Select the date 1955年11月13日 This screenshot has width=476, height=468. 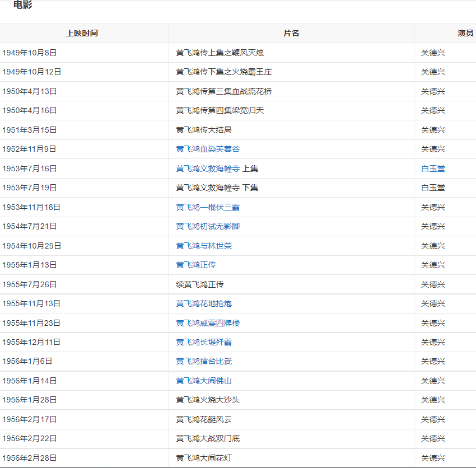click(x=31, y=303)
